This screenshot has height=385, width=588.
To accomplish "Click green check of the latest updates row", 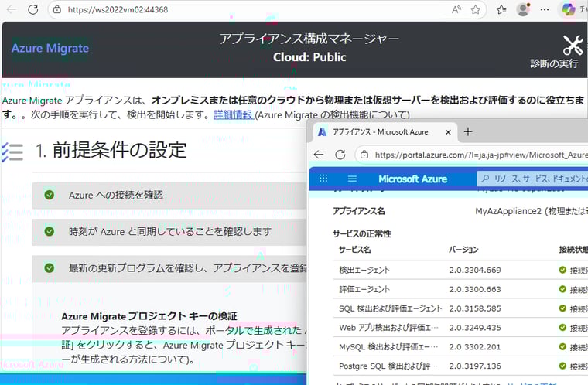I will coord(49,267).
